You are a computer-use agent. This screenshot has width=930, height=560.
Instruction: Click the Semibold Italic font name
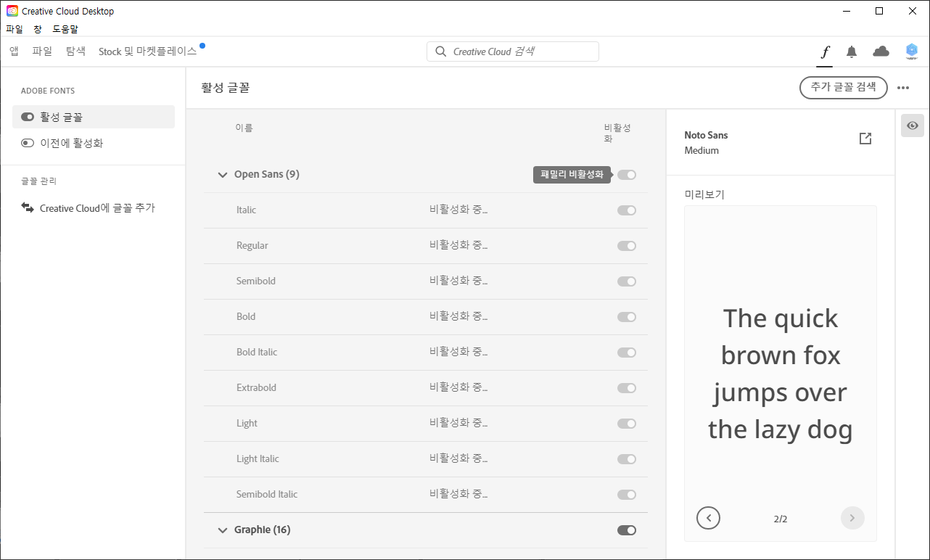pos(267,495)
